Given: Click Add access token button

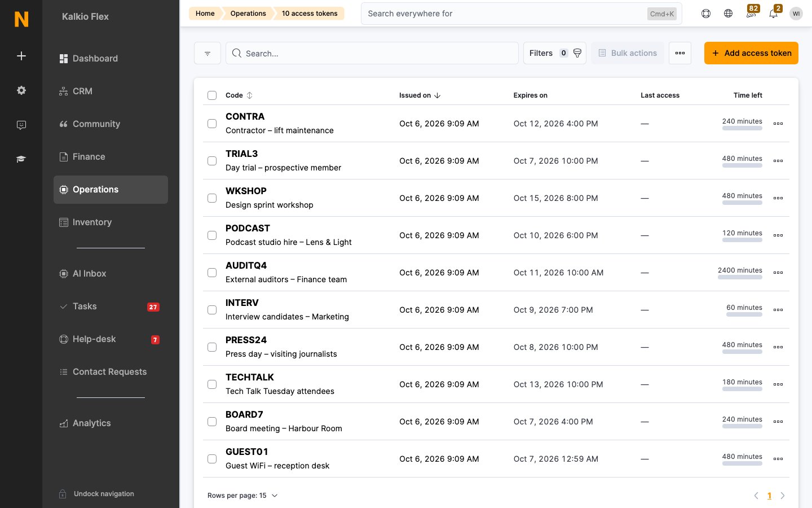Looking at the screenshot, I should 751,53.
